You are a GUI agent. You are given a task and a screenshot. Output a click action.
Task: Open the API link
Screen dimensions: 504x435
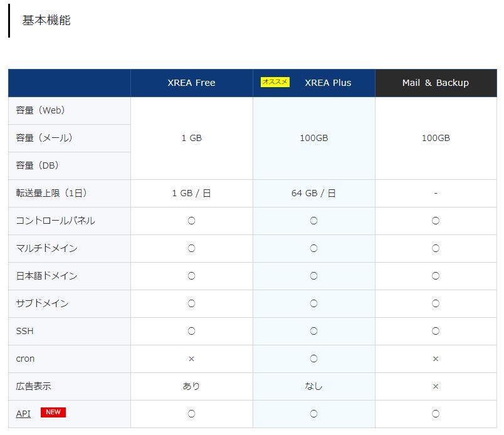tap(23, 414)
